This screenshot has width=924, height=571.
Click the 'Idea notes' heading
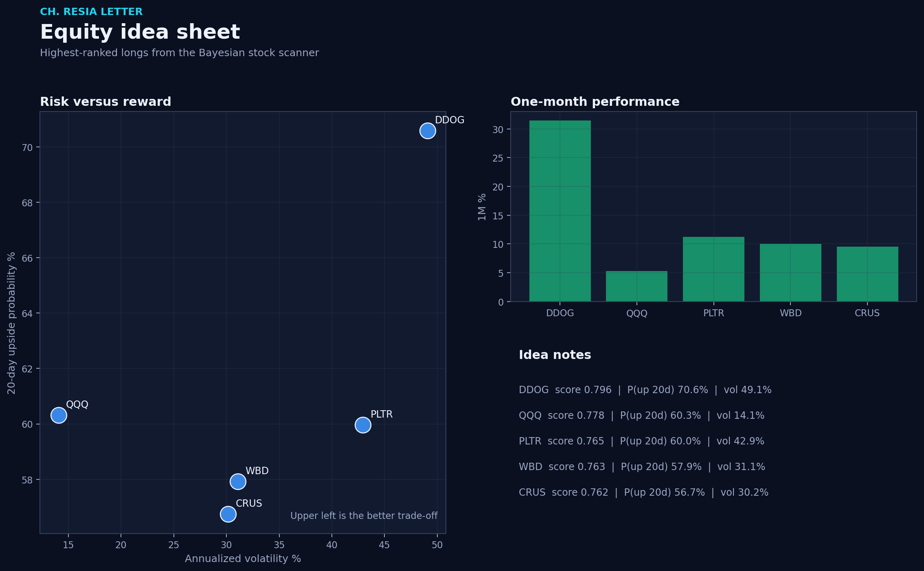tap(555, 355)
